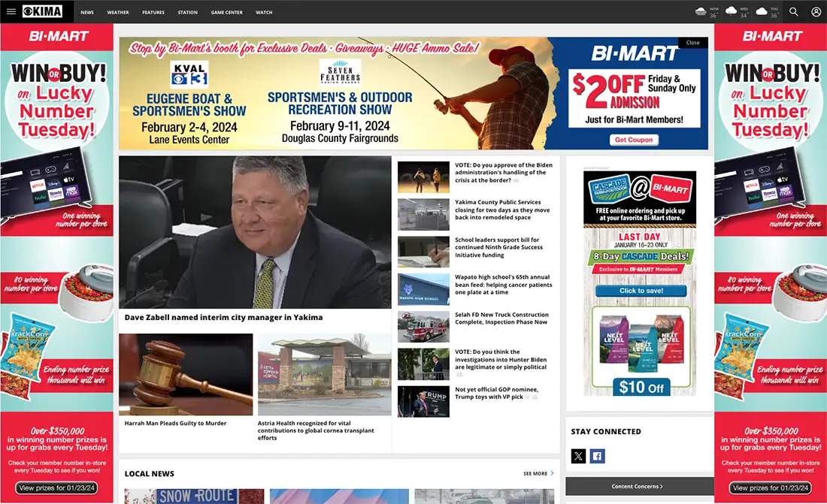Viewport: 827px width, 504px height.
Task: Open the Game Center menu
Action: tap(227, 12)
